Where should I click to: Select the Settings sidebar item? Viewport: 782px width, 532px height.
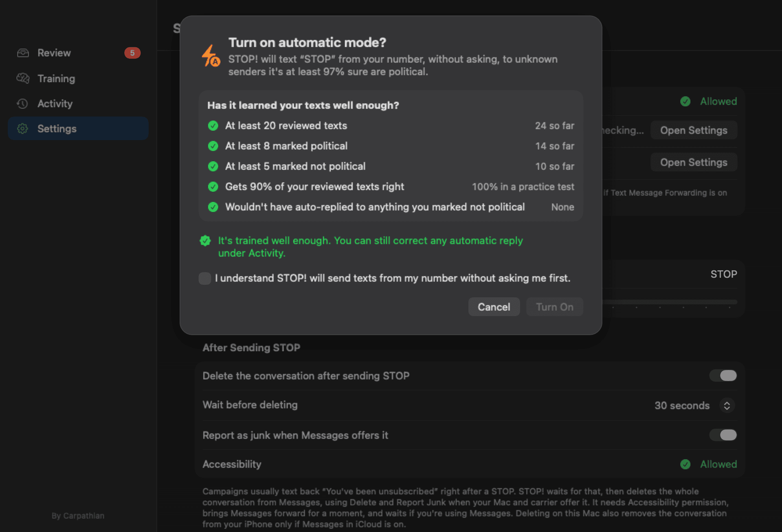(78, 129)
